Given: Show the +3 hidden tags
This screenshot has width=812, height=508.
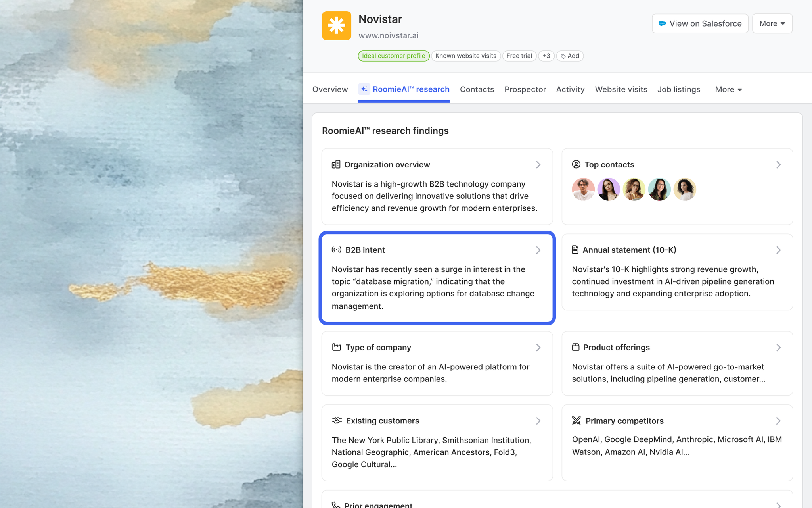Looking at the screenshot, I should [546, 56].
